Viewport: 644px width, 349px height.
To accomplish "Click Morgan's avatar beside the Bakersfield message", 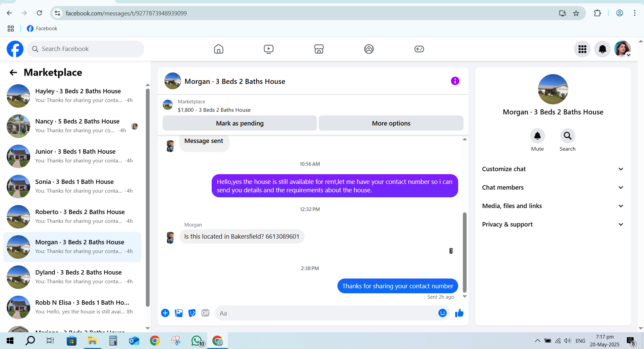I will coord(170,238).
